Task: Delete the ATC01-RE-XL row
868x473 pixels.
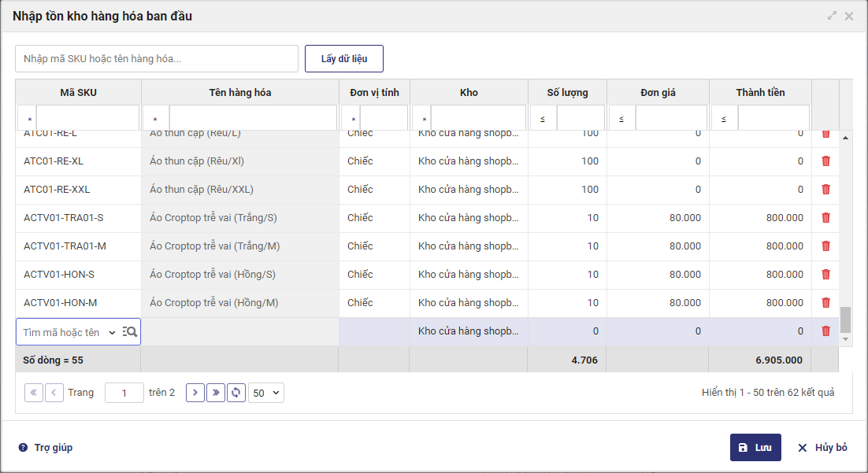Action: pyautogui.click(x=825, y=161)
